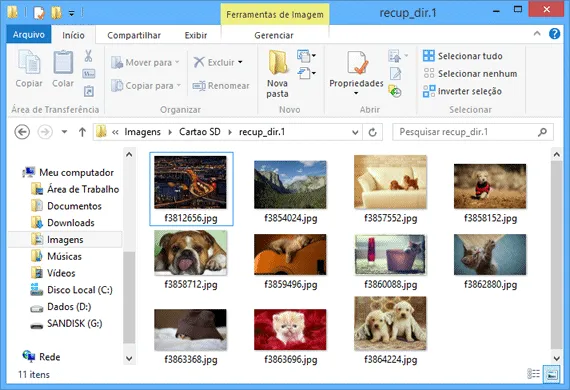Click the scissors cut icon
This screenshot has height=390, width=570.
(88, 56)
